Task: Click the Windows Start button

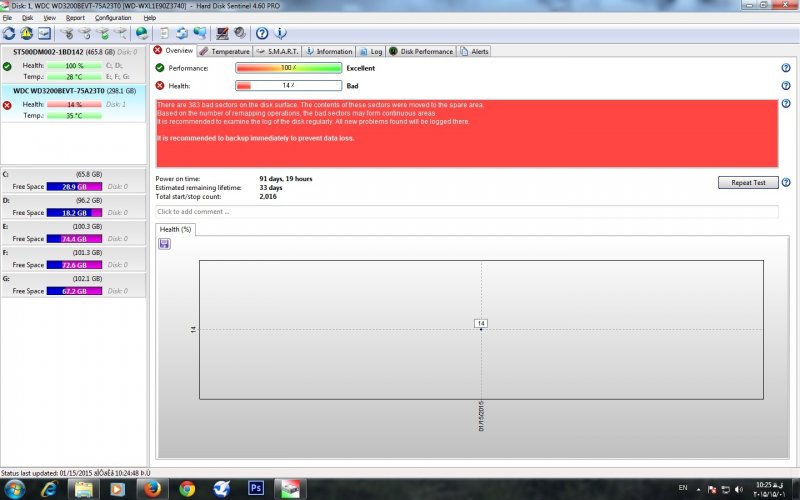Action: [x=13, y=489]
